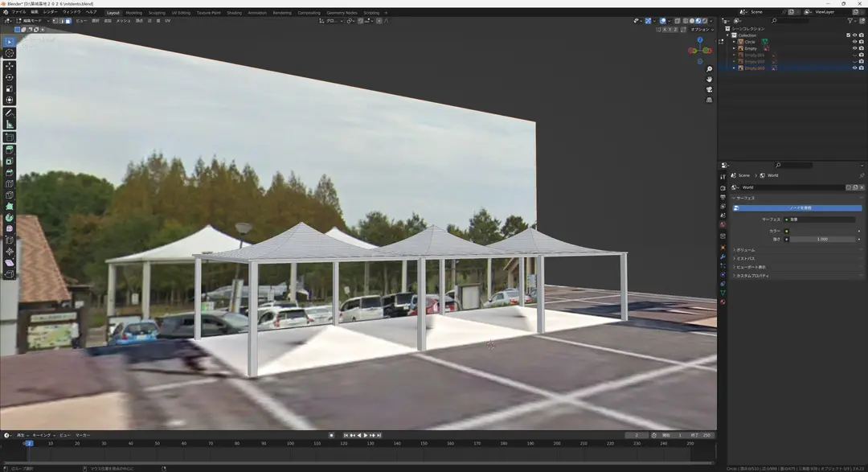The width and height of the screenshot is (868, 472).
Task: Open the 編集モード mode dropdown
Action: (x=33, y=21)
